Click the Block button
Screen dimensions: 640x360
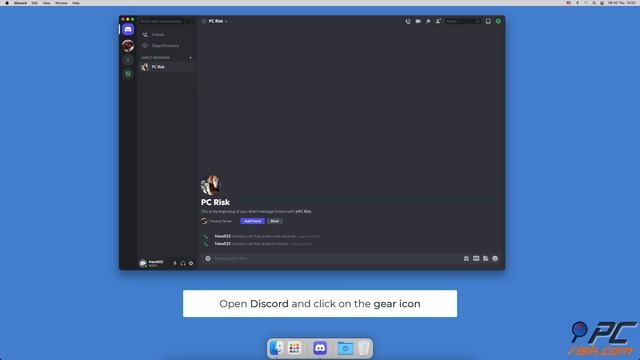[x=275, y=221]
